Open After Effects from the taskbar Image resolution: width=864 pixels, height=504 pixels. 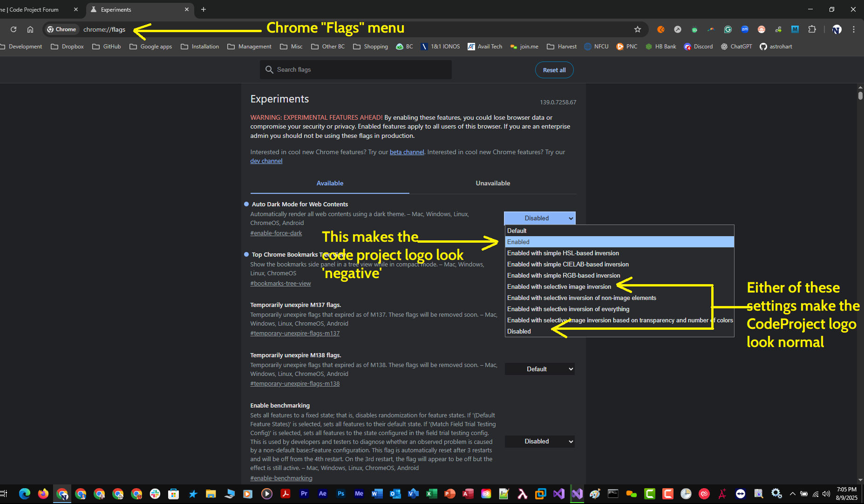point(323,494)
